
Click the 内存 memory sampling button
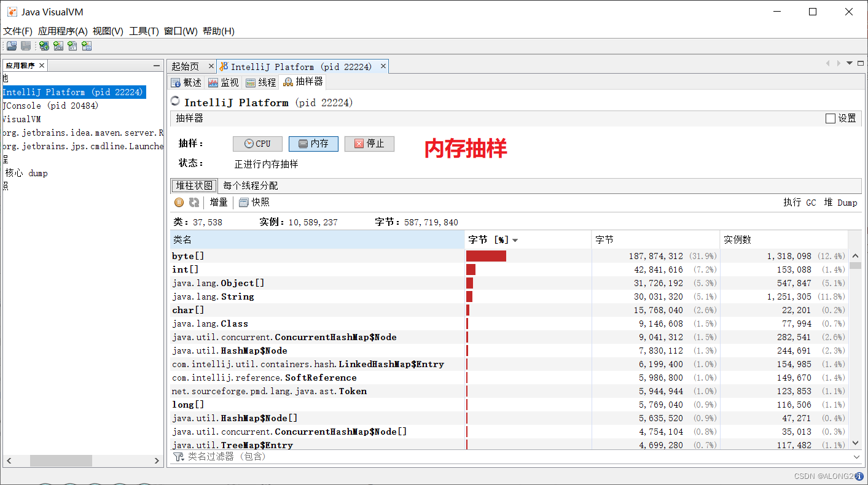click(x=313, y=144)
